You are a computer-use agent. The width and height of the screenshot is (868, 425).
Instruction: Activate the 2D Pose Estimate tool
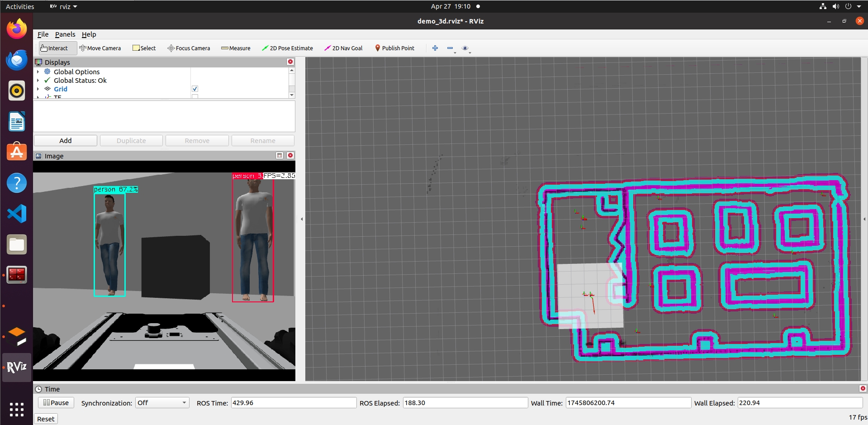[x=287, y=48]
